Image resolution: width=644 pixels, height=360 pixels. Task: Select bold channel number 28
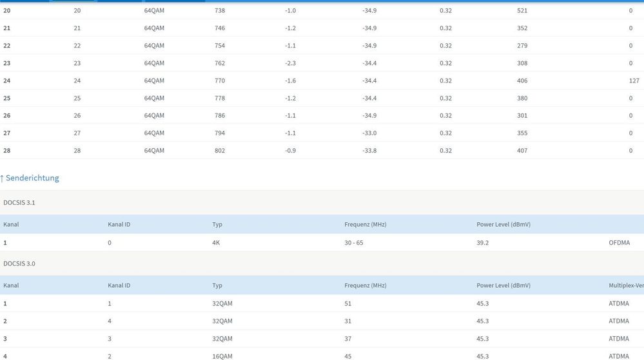tap(7, 150)
